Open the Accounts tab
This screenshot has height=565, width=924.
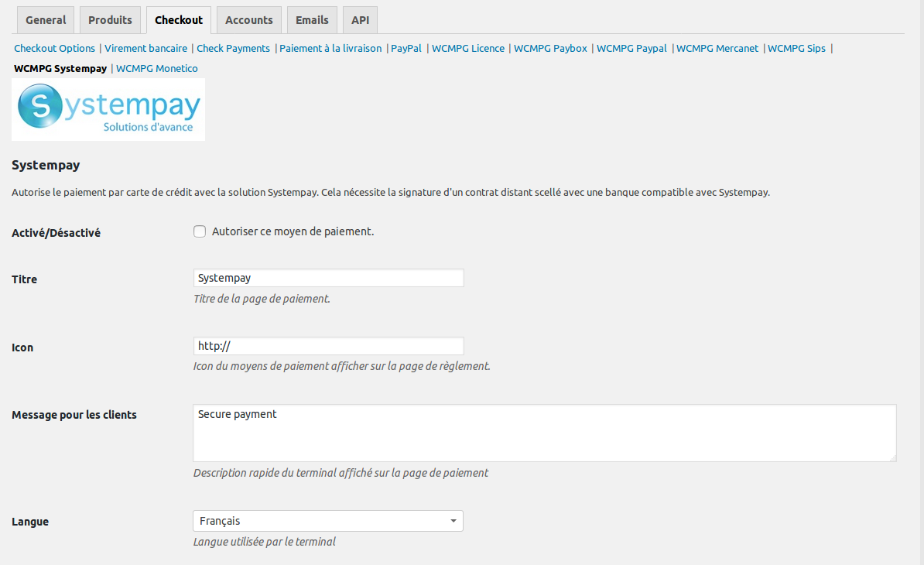click(x=248, y=20)
